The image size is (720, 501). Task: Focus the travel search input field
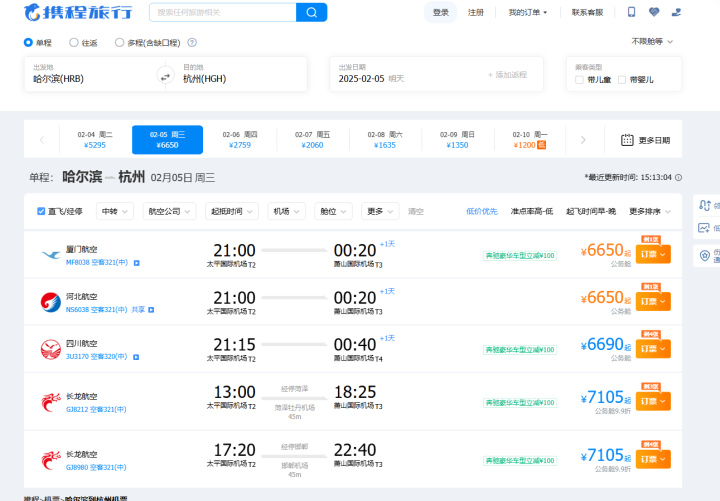pos(223,12)
